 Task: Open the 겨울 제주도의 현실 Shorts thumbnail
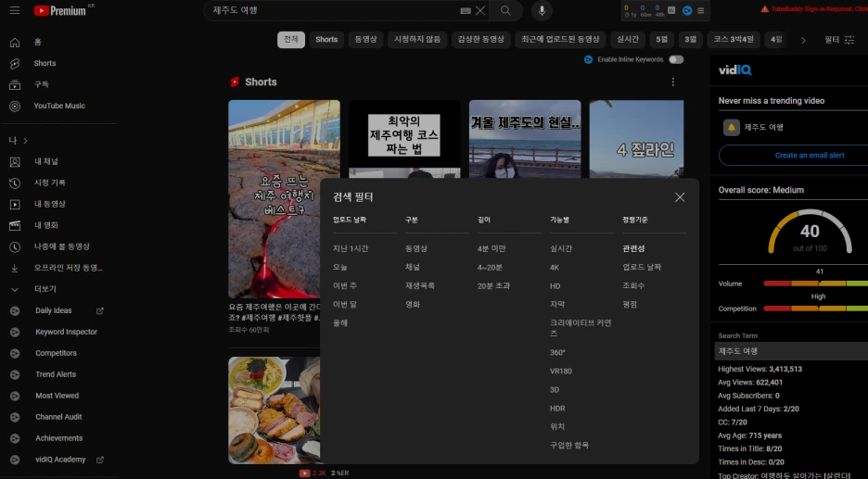[525, 139]
